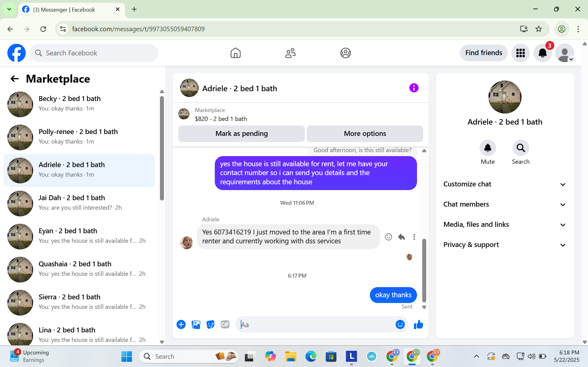Open more actions plus icon in composer

[181, 324]
